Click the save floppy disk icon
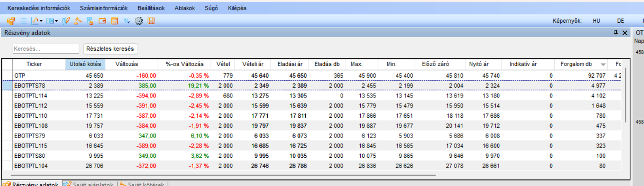 coord(151,21)
